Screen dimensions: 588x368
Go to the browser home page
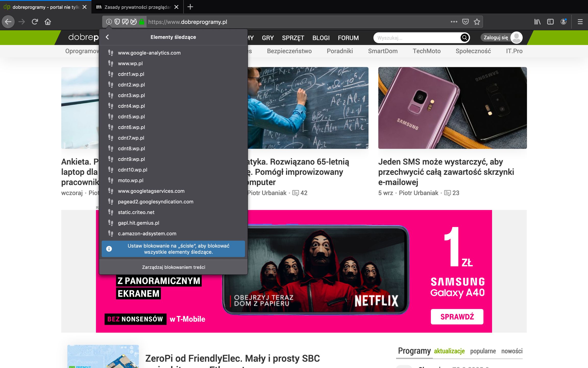[x=48, y=22]
